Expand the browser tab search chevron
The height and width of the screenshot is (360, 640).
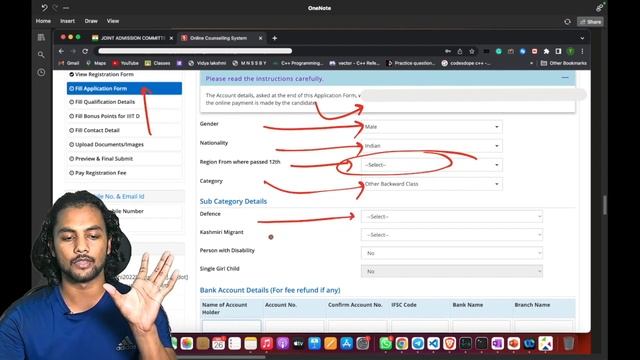(582, 38)
